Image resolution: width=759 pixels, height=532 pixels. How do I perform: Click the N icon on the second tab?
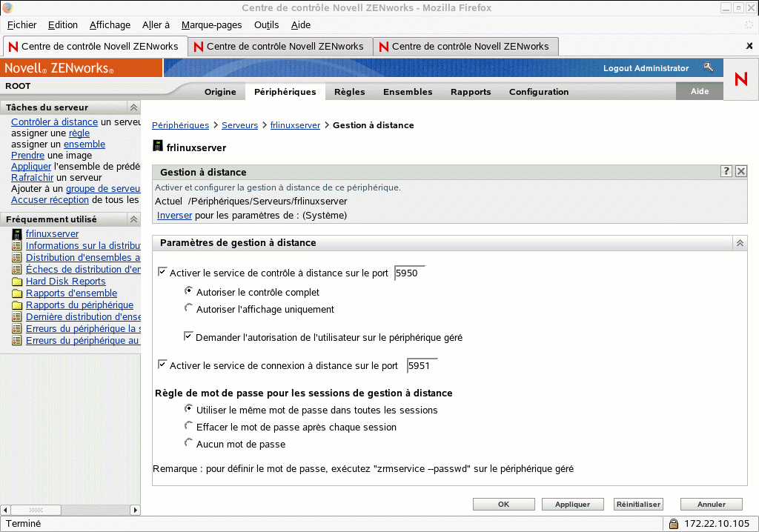tap(199, 47)
